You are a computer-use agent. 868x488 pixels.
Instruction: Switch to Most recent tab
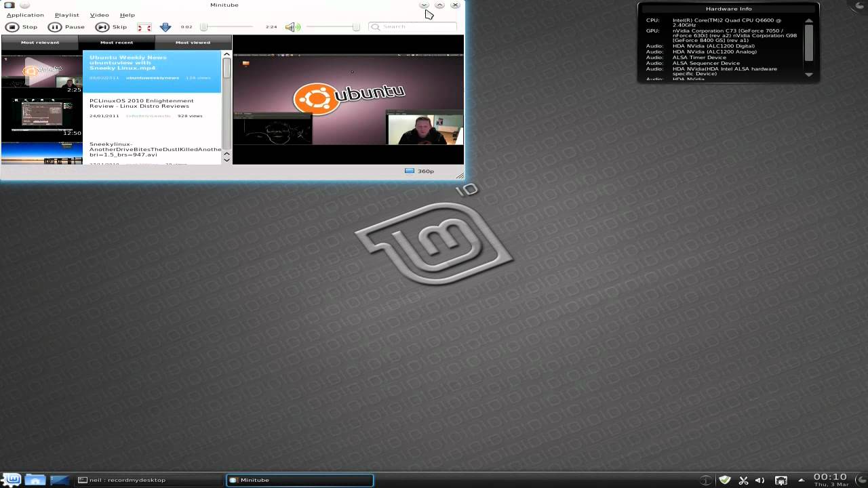pos(117,43)
